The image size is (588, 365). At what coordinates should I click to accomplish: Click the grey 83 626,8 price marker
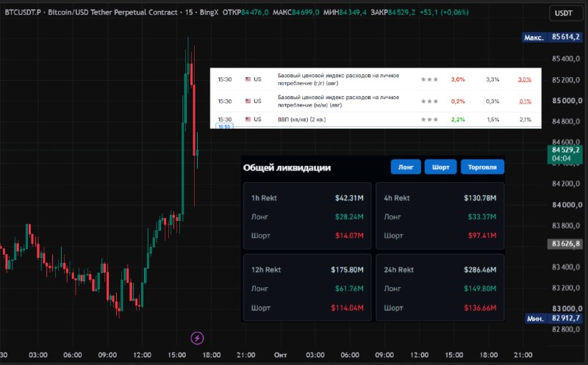(x=565, y=244)
